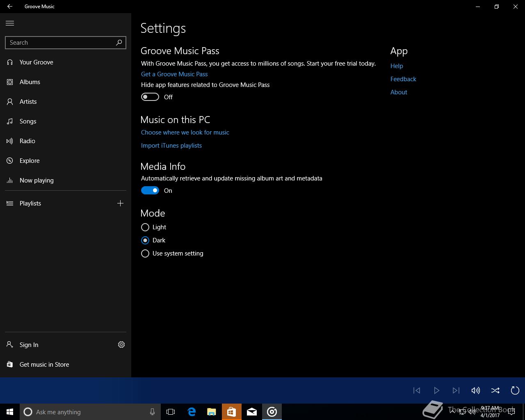The height and width of the screenshot is (420, 525).
Task: Open Task View on taskbar
Action: (x=171, y=412)
